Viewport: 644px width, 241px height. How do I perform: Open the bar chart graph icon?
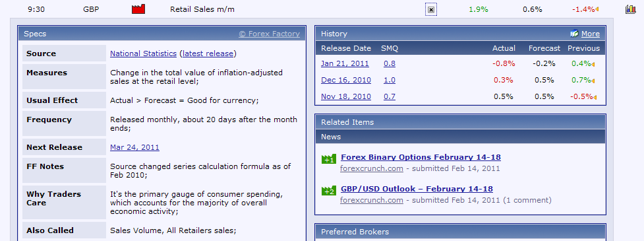[x=630, y=9]
